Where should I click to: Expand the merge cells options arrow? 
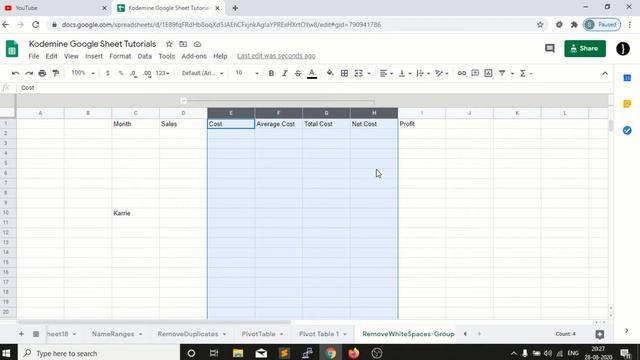[369, 73]
